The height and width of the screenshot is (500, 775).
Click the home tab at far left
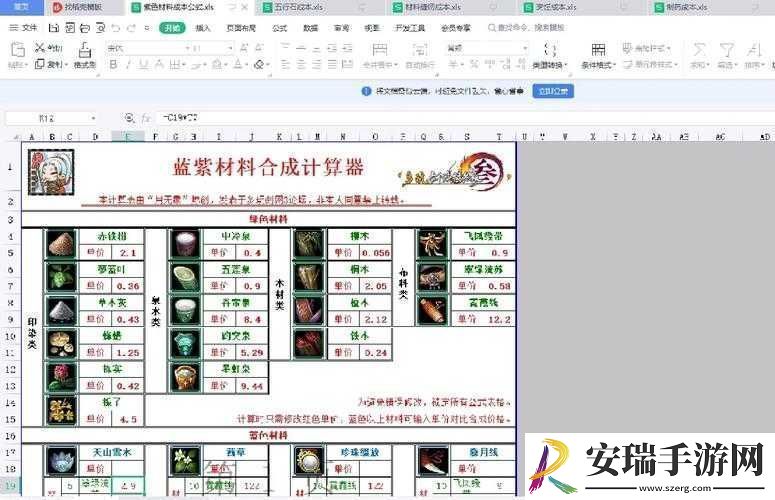point(21,7)
